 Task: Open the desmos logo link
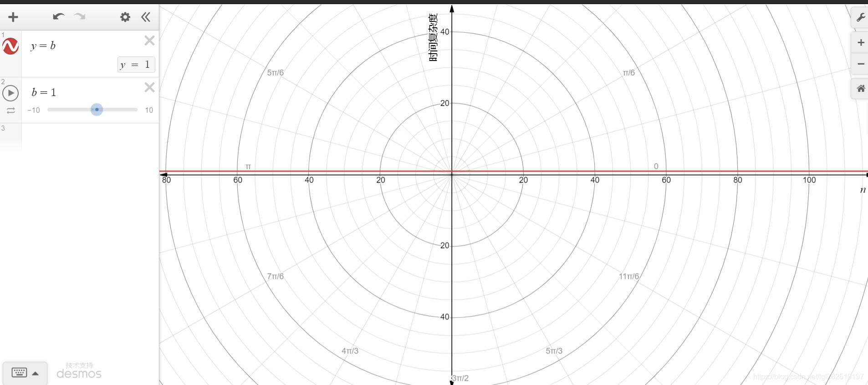(79, 371)
